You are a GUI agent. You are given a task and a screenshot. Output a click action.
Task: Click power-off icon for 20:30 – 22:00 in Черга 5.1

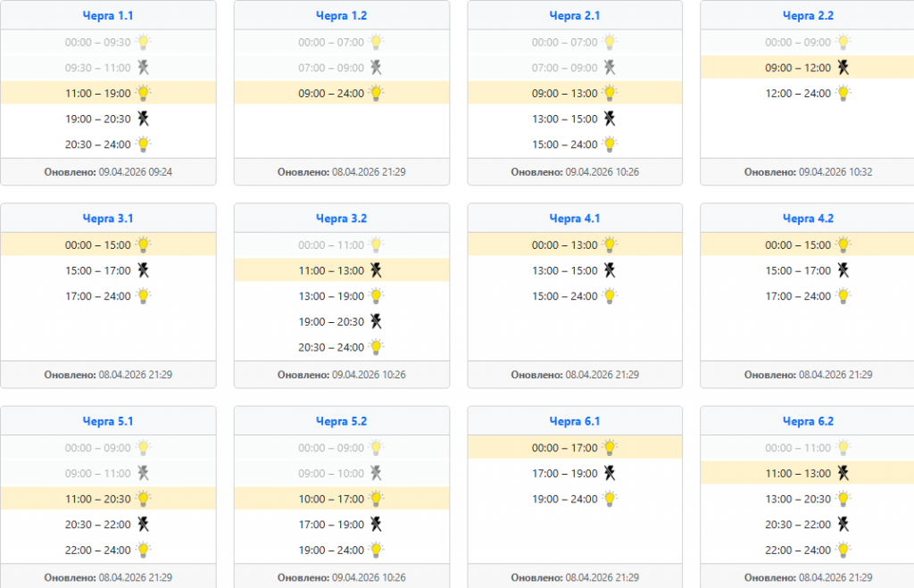click(x=143, y=525)
